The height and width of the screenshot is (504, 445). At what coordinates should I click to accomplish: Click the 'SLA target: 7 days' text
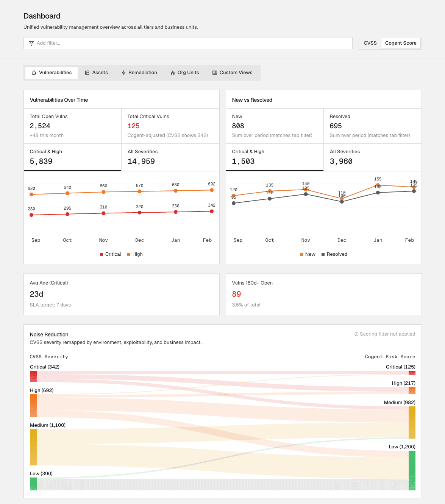[50, 305]
